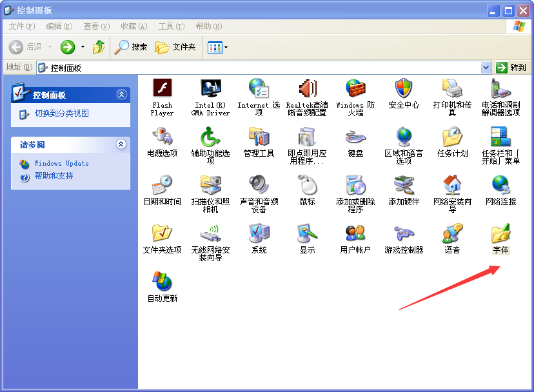Go up one folder level
This screenshot has width=534, height=392.
[x=99, y=47]
